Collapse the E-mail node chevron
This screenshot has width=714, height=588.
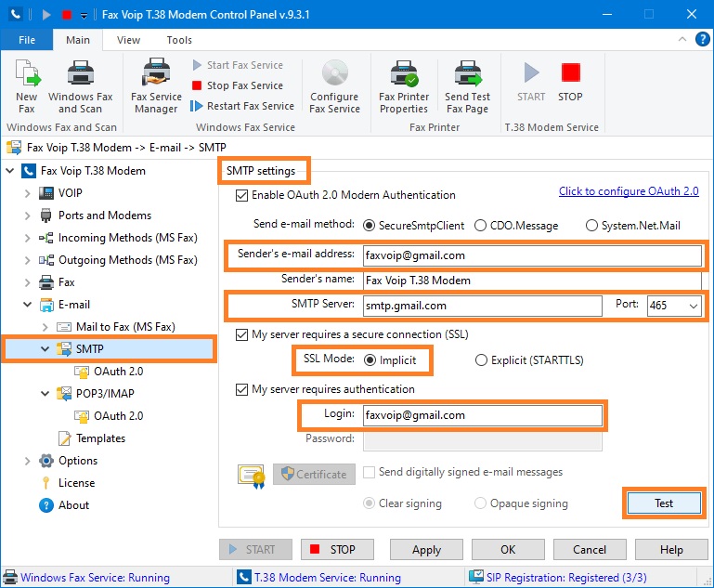pos(27,305)
